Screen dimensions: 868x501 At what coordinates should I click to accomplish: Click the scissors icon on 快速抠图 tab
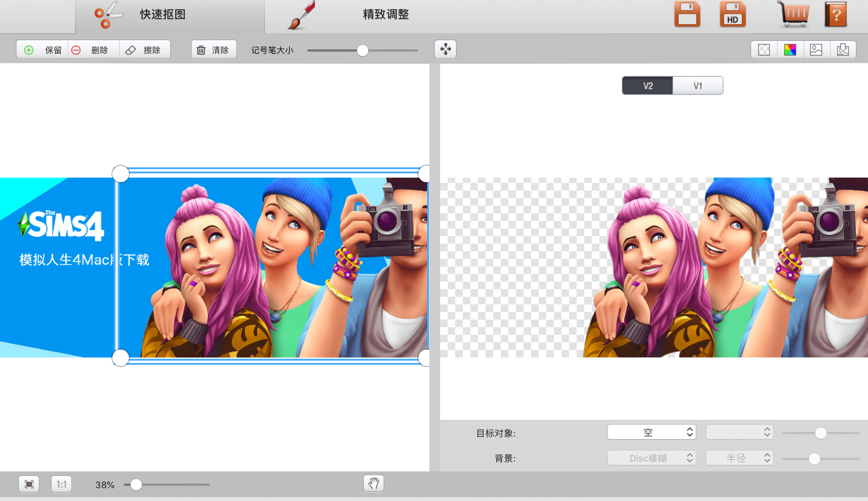(108, 15)
